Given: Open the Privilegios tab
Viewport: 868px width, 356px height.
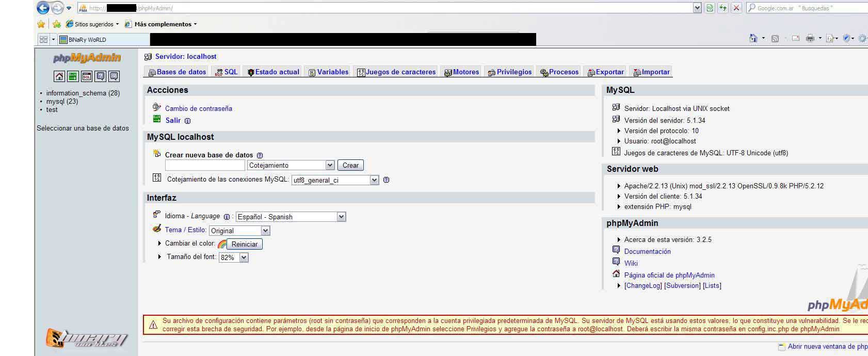Looking at the screenshot, I should pos(510,72).
